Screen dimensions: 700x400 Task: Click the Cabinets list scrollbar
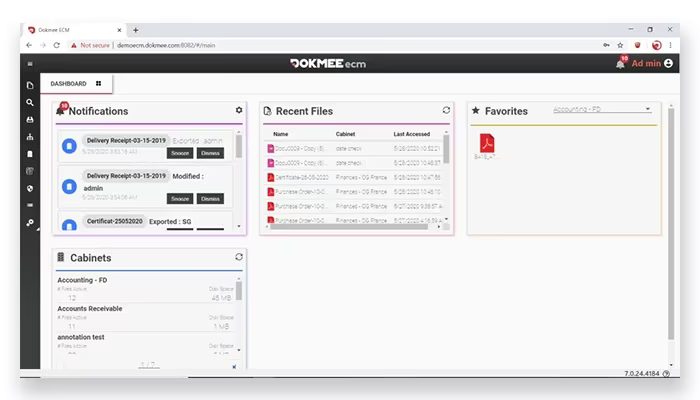pyautogui.click(x=239, y=291)
